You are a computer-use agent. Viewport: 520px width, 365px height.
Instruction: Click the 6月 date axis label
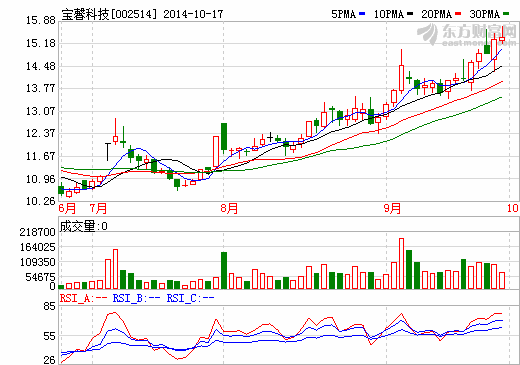pyautogui.click(x=67, y=209)
